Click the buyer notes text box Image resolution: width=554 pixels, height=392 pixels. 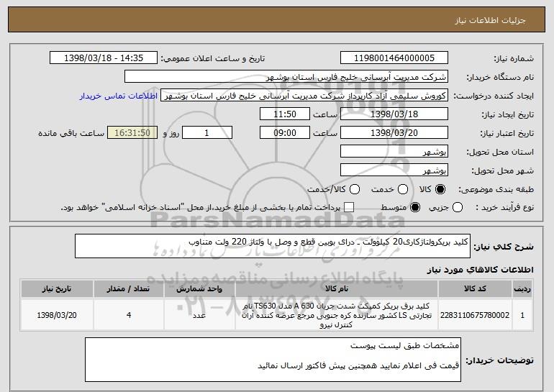pos(273,360)
